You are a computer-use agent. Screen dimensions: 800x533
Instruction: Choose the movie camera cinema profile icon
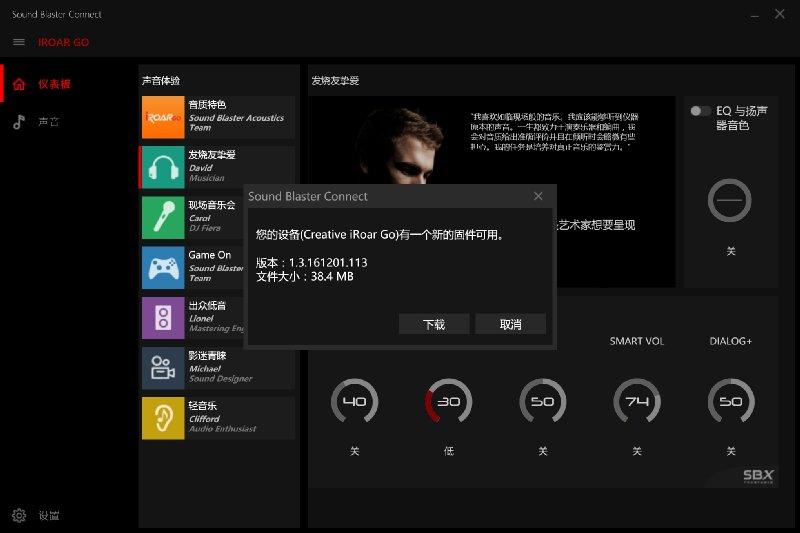163,368
